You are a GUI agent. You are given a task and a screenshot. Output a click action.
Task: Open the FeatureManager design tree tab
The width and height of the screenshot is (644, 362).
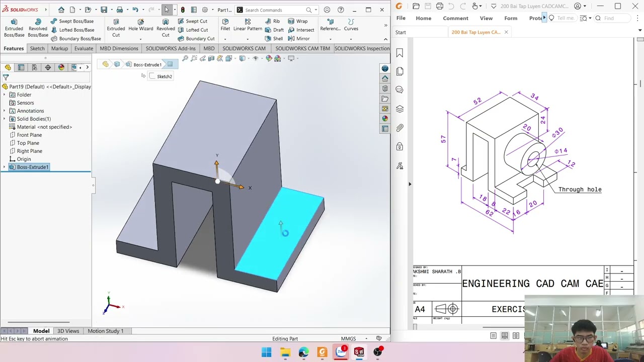pos(8,67)
